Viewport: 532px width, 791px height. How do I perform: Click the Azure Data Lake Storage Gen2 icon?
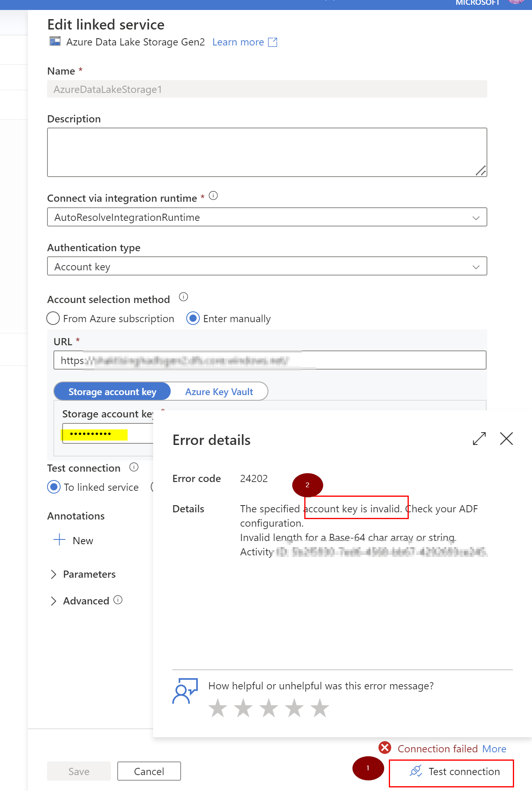tap(55, 41)
